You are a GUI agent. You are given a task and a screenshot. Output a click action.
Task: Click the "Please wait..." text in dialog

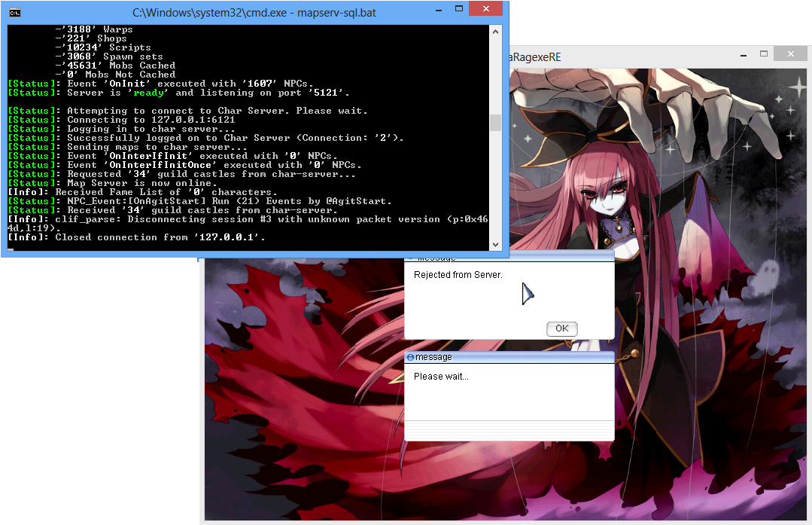441,376
